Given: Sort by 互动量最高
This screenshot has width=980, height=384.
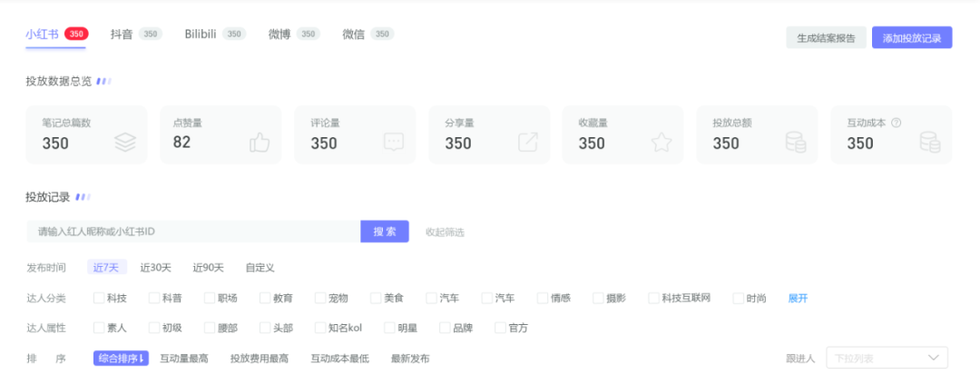Looking at the screenshot, I should pos(183,359).
